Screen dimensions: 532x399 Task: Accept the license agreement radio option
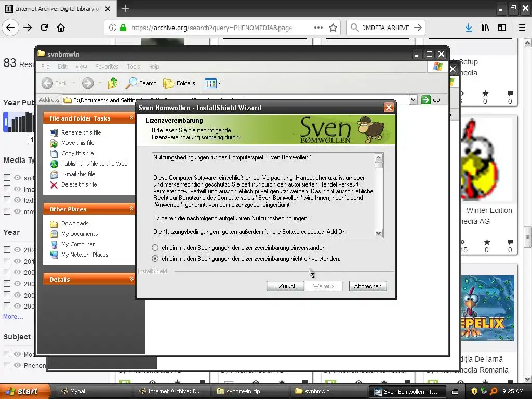[x=155, y=248]
